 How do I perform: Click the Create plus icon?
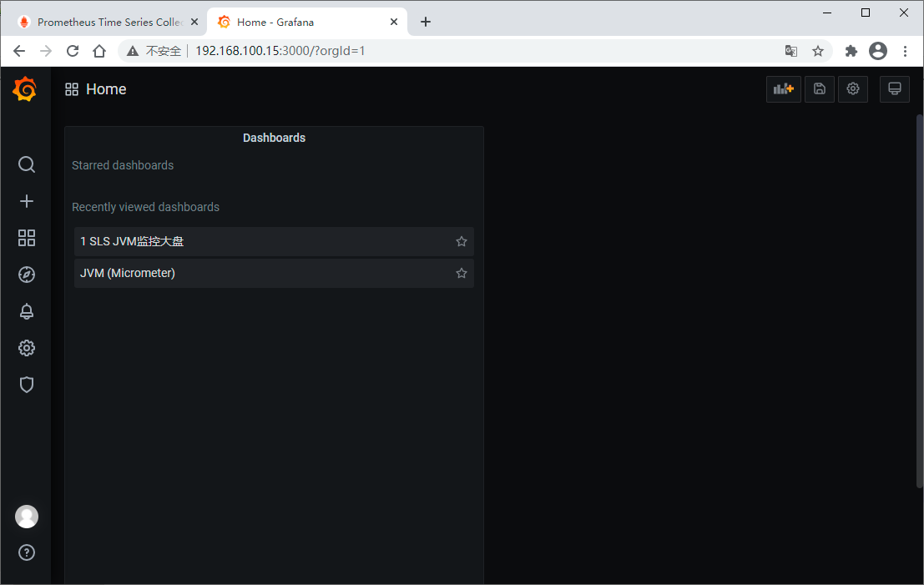coord(27,201)
